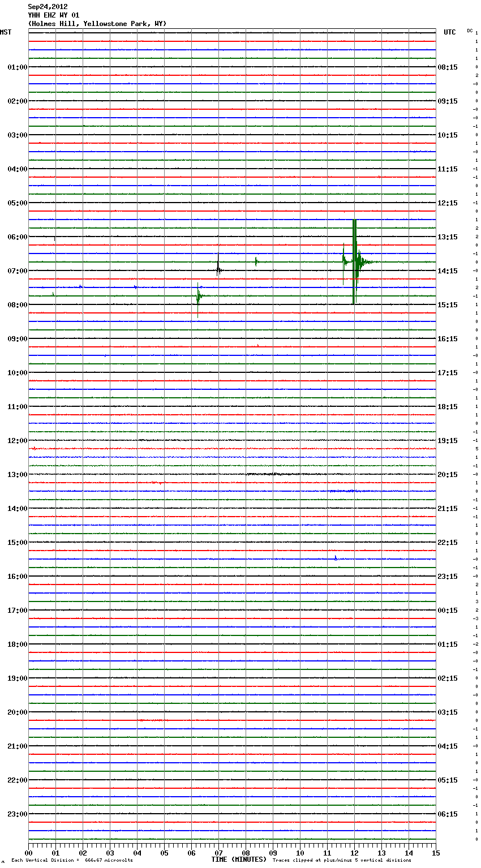The height and width of the screenshot is (868, 481).
Task: Select the 21:00 MST time label
Action: 18,746
